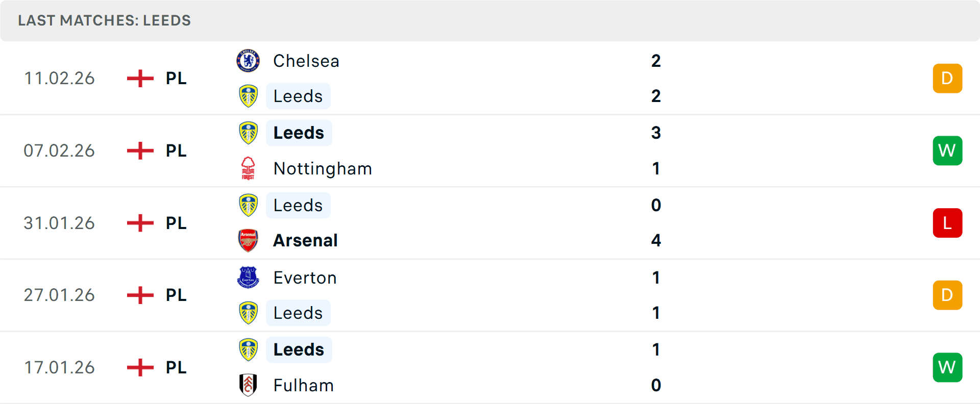Image resolution: width=980 pixels, height=404 pixels.
Task: Click the England flag beside 11.02.26
Action: tap(139, 78)
